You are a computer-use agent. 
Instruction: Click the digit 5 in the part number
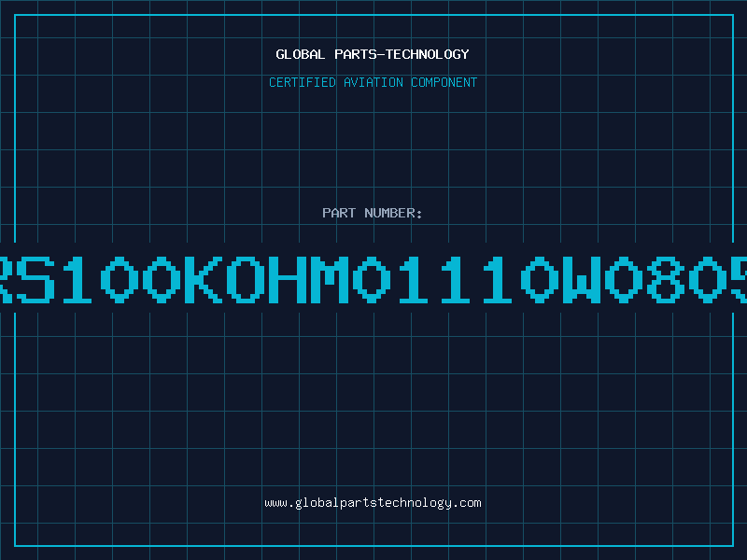740,279
